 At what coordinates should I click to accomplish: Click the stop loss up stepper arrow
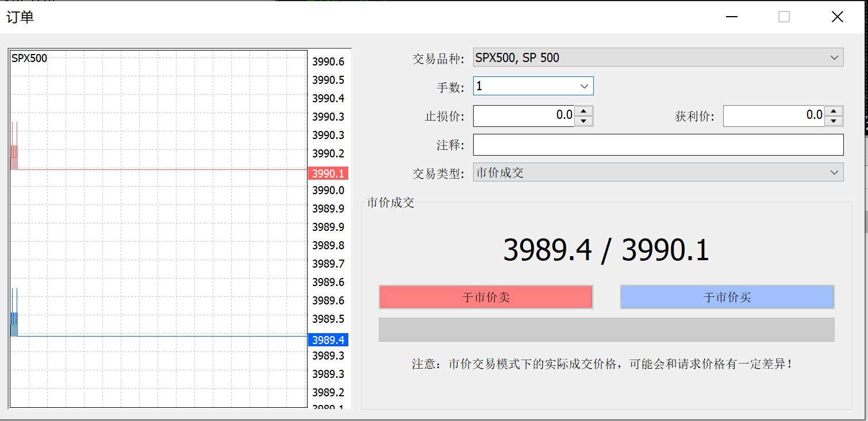[x=584, y=111]
